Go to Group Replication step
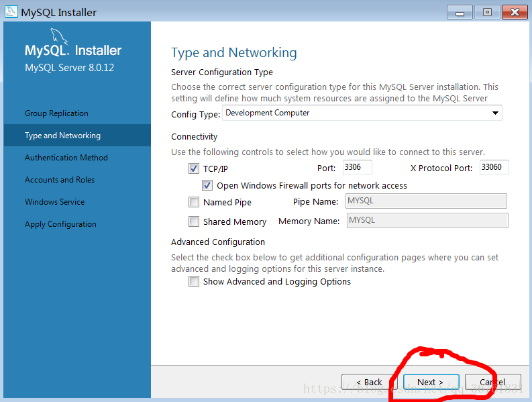The width and height of the screenshot is (532, 402). tap(77, 113)
